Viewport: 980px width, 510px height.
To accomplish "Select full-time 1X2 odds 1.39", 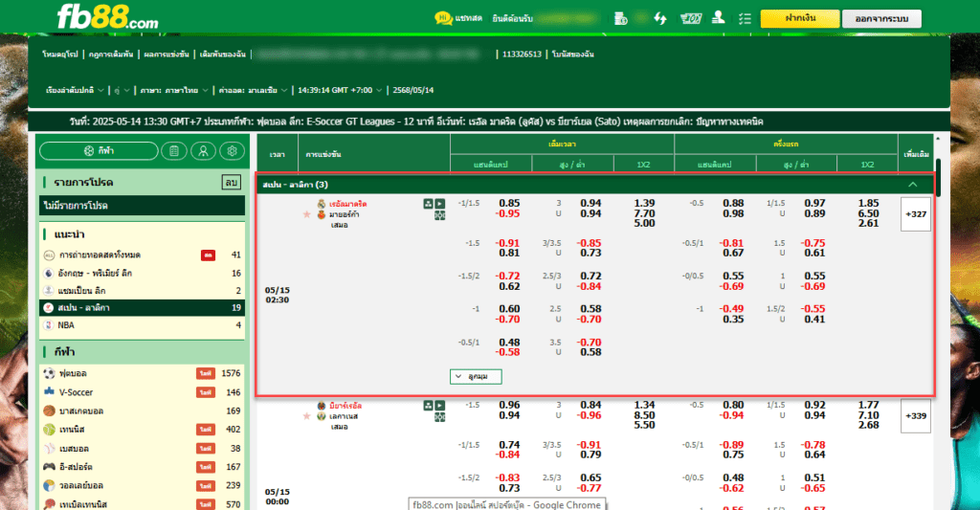I will [x=644, y=203].
